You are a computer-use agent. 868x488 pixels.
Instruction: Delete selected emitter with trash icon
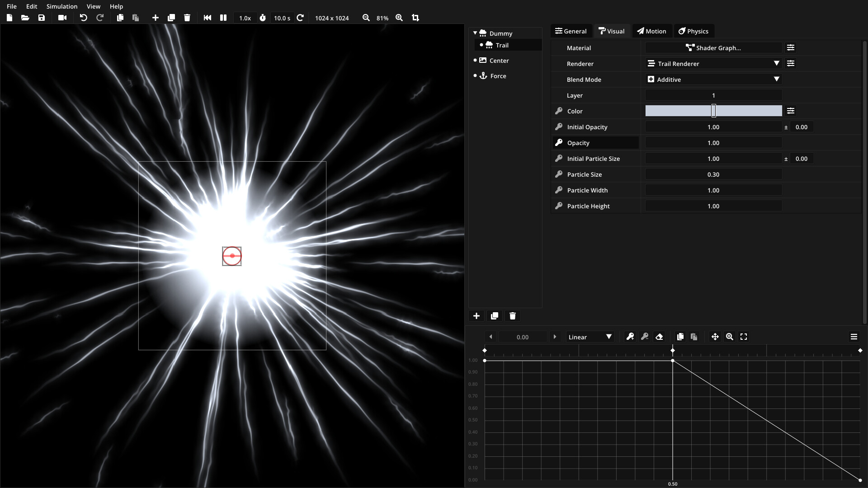[x=512, y=316]
